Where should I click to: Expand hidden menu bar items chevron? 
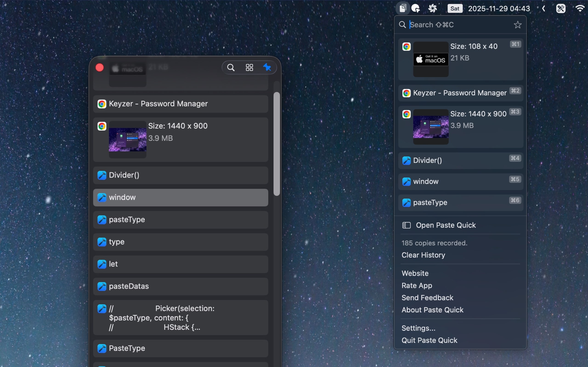(x=543, y=8)
